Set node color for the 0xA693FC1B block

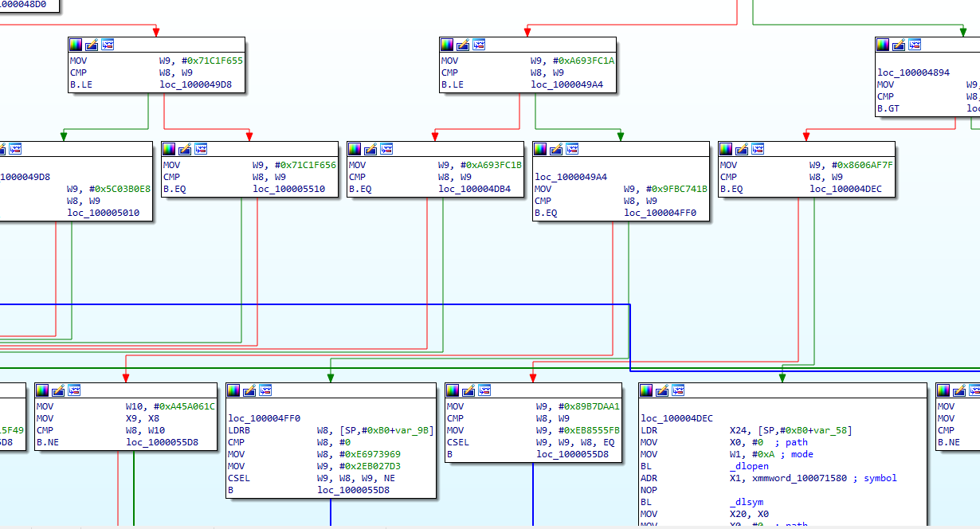click(355, 149)
